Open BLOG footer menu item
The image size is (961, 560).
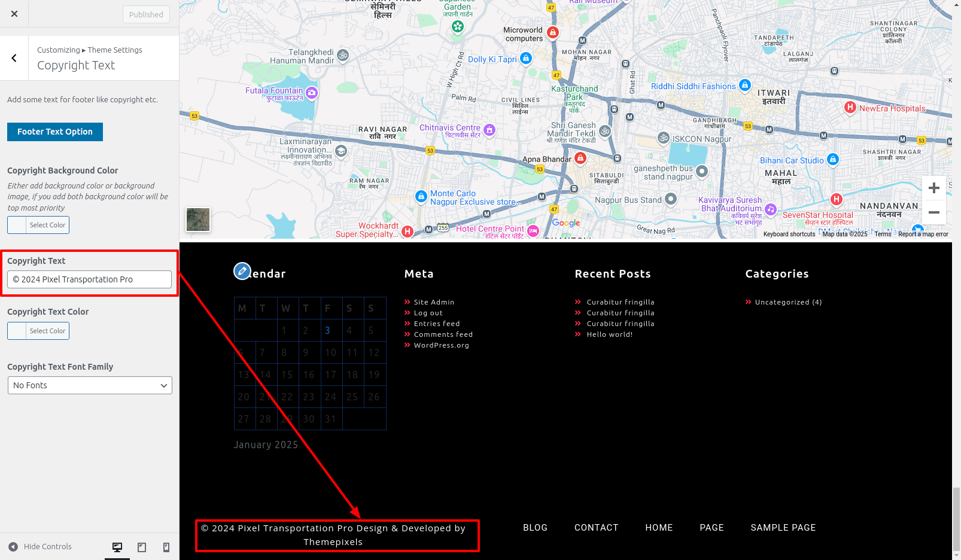pyautogui.click(x=535, y=528)
